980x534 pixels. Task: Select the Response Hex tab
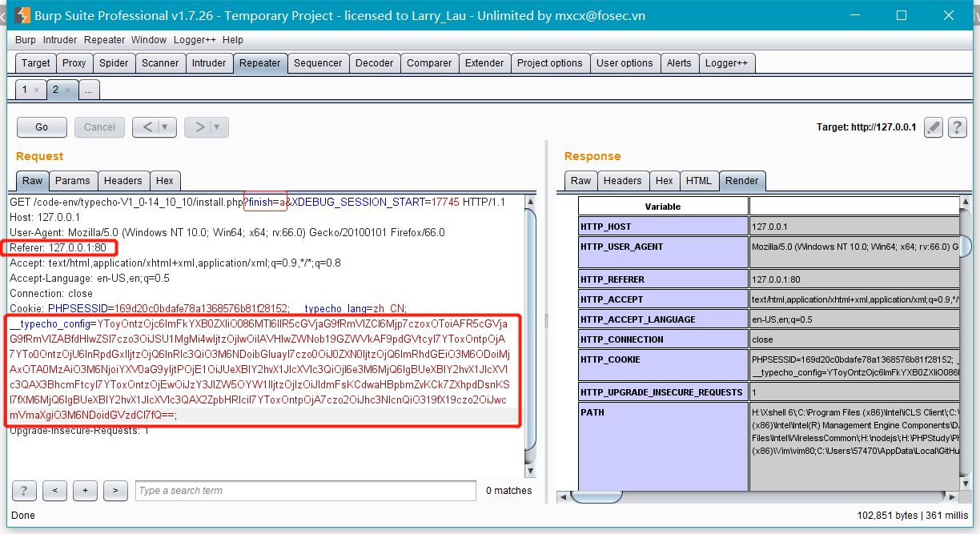(665, 181)
